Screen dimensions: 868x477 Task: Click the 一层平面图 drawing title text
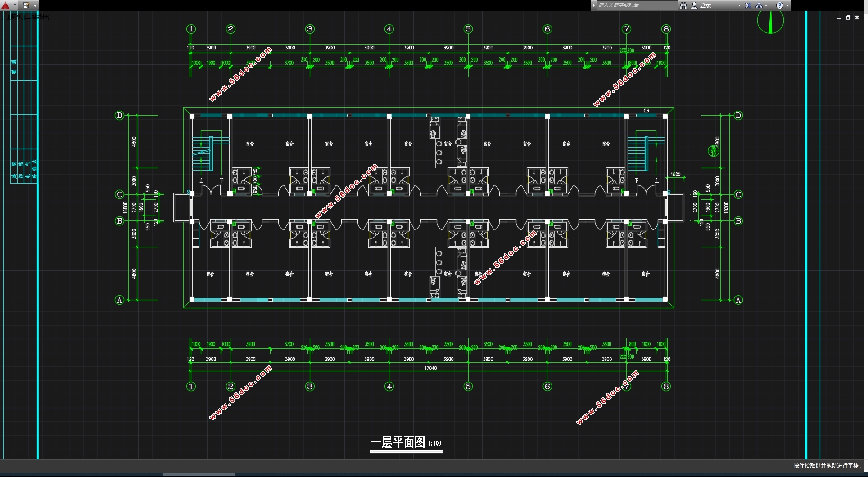coord(398,442)
